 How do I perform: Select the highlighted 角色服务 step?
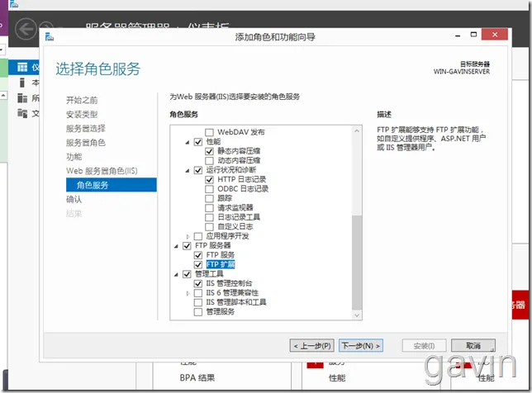[112, 185]
